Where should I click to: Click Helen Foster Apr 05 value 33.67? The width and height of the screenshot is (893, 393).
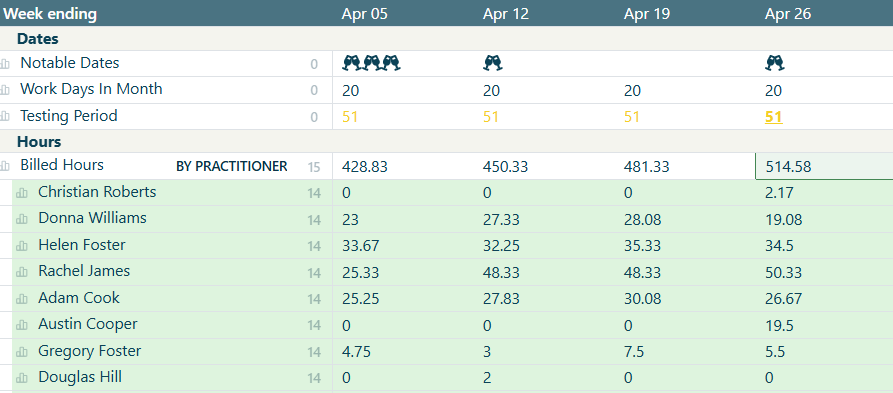coord(361,246)
